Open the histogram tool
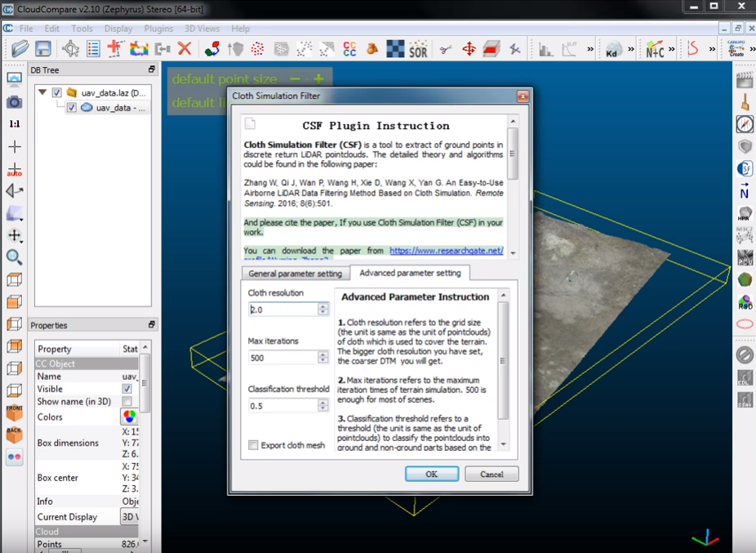This screenshot has height=553, width=756. pyautogui.click(x=546, y=49)
